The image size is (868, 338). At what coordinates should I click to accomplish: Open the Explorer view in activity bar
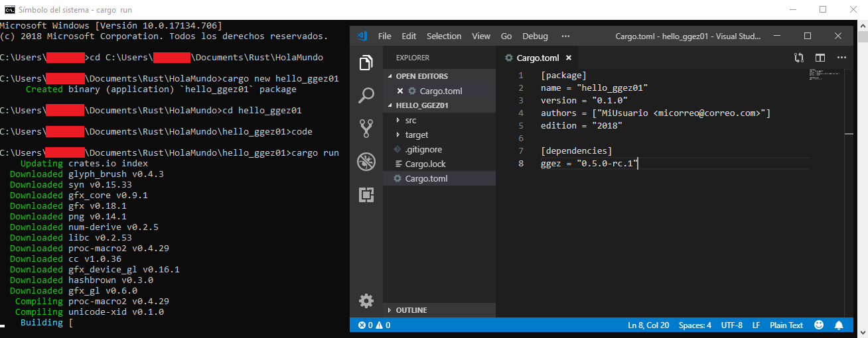point(366,63)
